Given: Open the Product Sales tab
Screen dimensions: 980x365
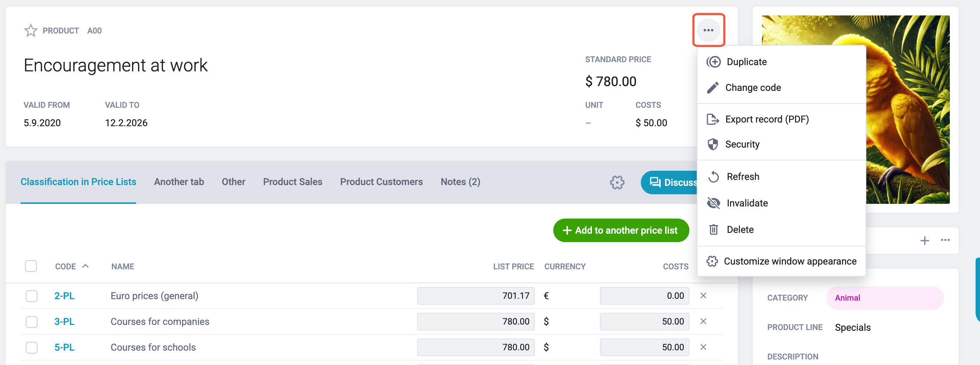Looking at the screenshot, I should coord(292,182).
